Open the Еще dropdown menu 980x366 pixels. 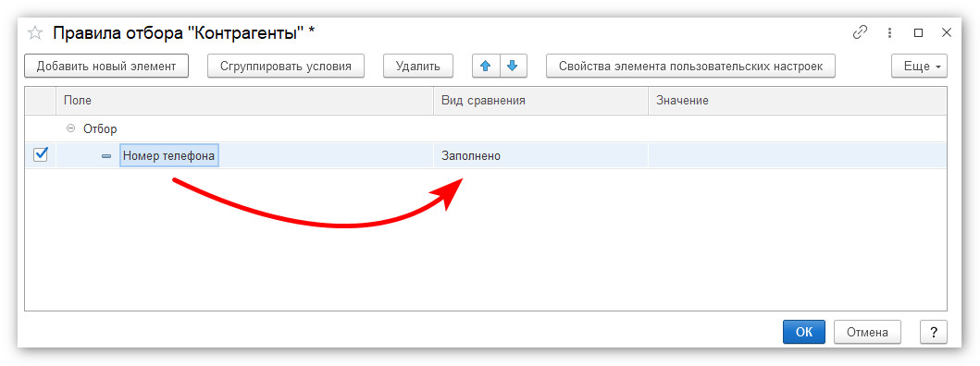919,67
